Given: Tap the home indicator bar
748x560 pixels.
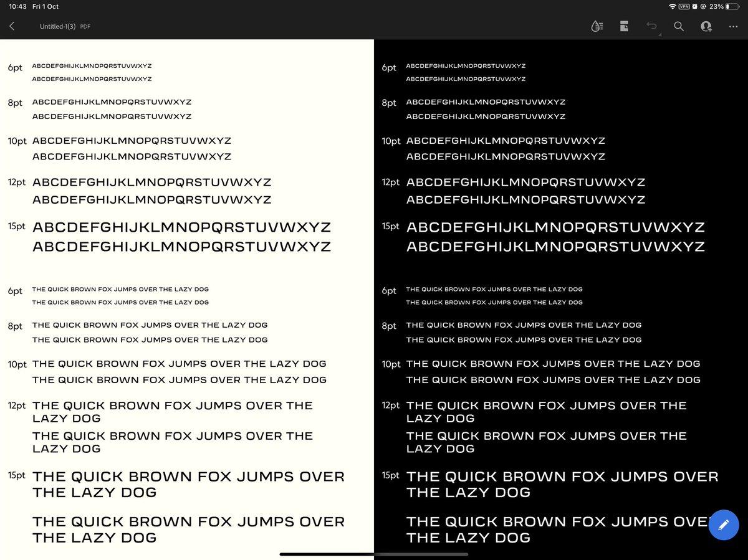Looking at the screenshot, I should [x=374, y=554].
